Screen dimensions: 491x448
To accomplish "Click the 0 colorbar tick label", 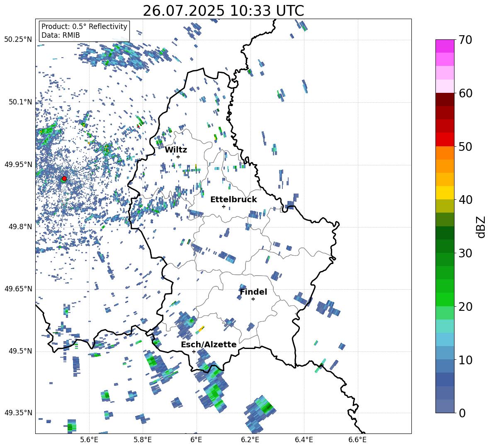I will (x=462, y=413).
